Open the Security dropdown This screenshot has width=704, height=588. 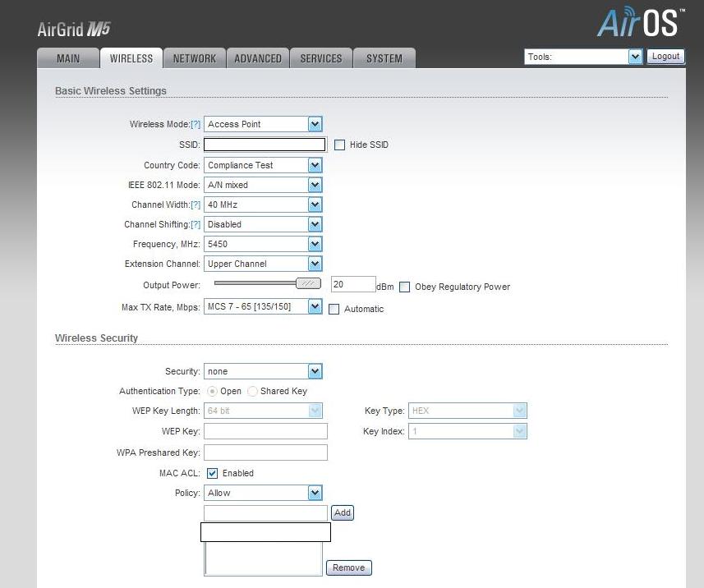pos(263,371)
